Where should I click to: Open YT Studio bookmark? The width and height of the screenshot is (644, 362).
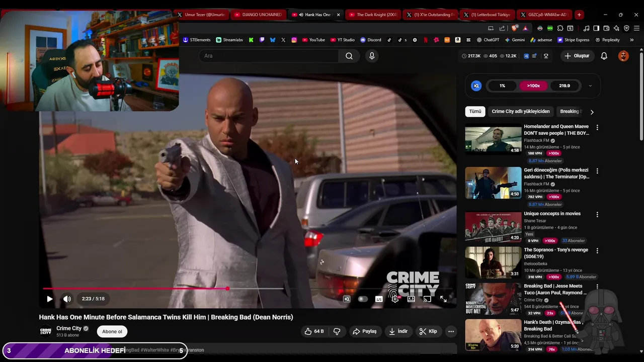pyautogui.click(x=343, y=40)
